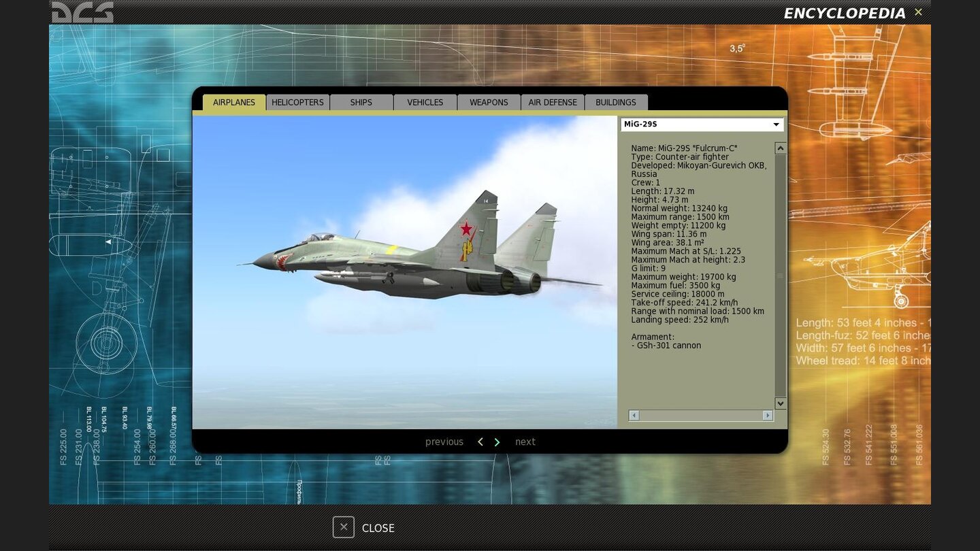This screenshot has height=551, width=980.
Task: Click the 'G limit: 9' line
Action: point(648,269)
